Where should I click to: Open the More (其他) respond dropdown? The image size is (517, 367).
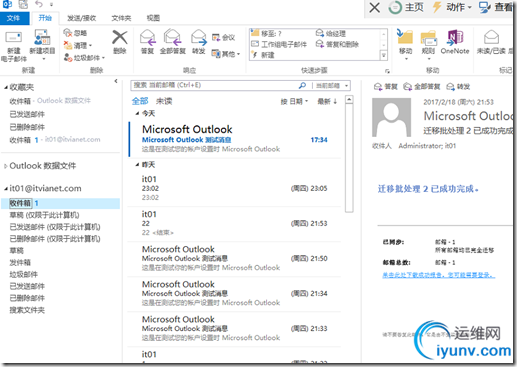tap(226, 53)
